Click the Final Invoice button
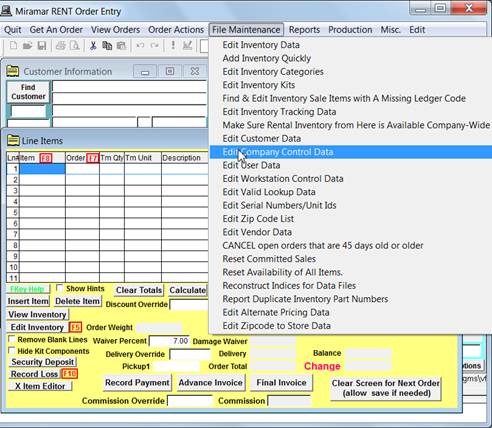492x428 pixels. (x=281, y=383)
